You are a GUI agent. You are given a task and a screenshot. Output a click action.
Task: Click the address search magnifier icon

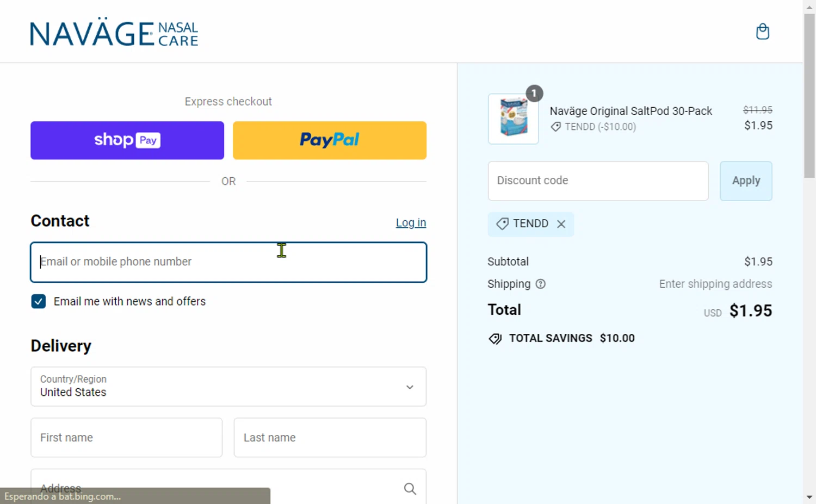point(410,489)
